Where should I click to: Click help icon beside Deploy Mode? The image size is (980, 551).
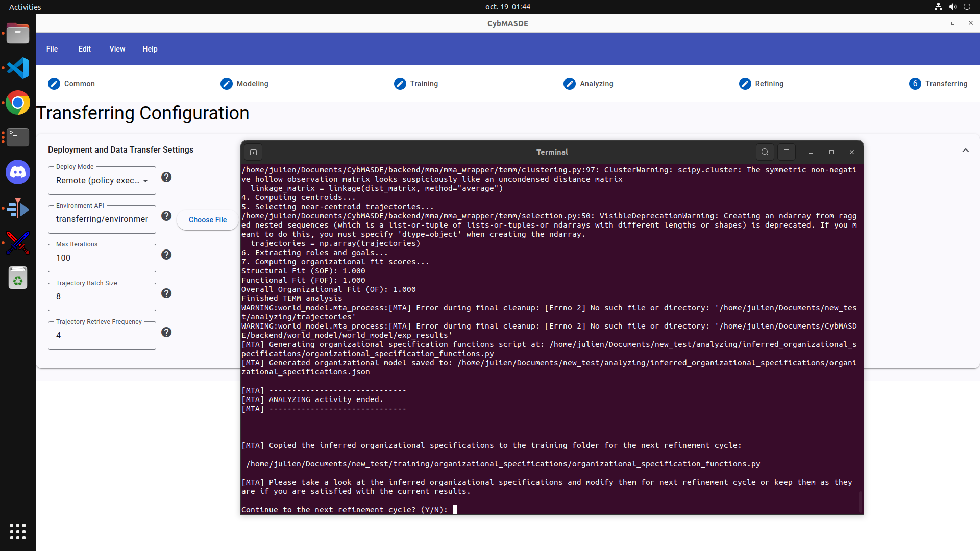click(x=166, y=177)
